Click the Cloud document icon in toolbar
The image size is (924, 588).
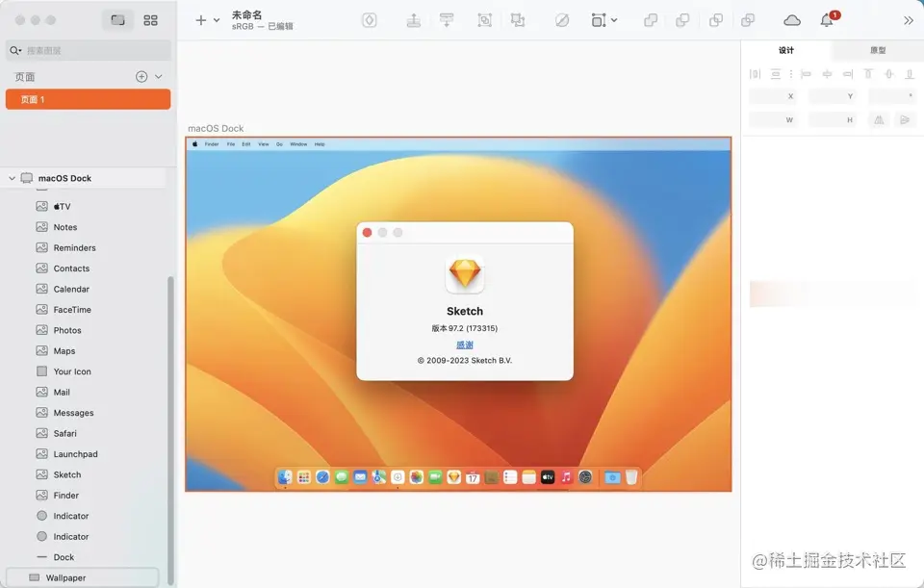coord(792,20)
